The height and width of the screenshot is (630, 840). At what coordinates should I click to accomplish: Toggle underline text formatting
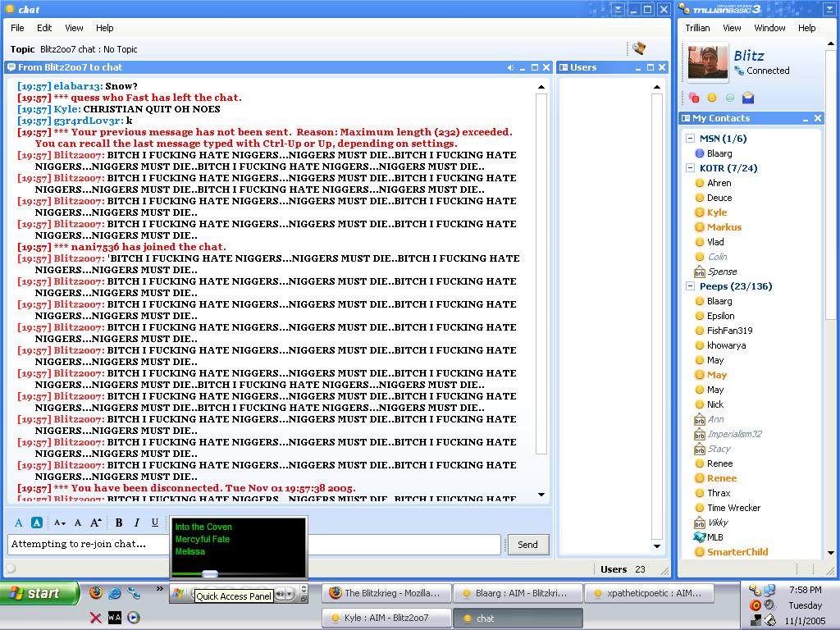tap(155, 523)
